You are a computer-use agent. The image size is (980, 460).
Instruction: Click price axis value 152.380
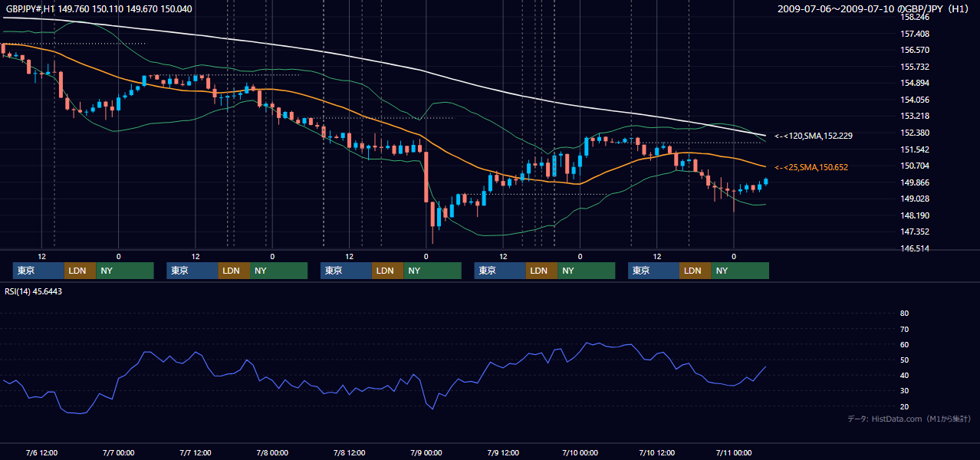click(x=916, y=133)
